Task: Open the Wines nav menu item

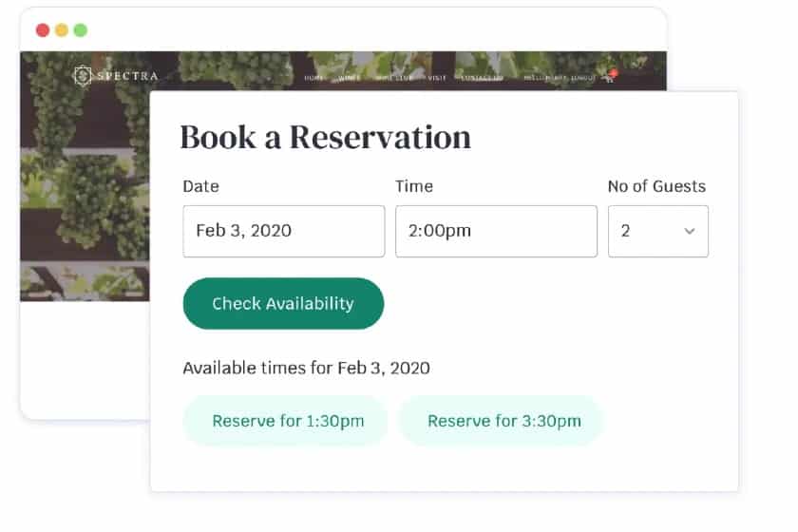Action: [350, 78]
